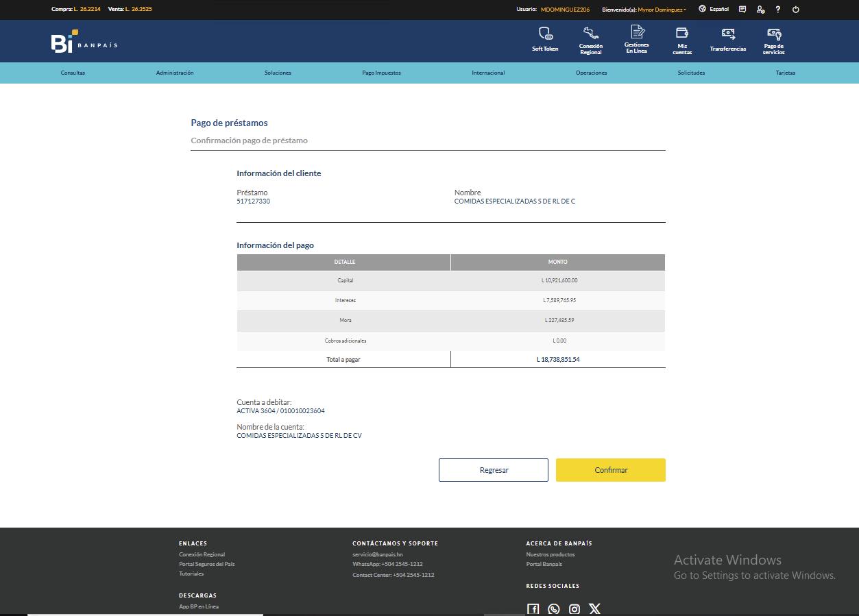Open the Internacional menu

(x=488, y=73)
